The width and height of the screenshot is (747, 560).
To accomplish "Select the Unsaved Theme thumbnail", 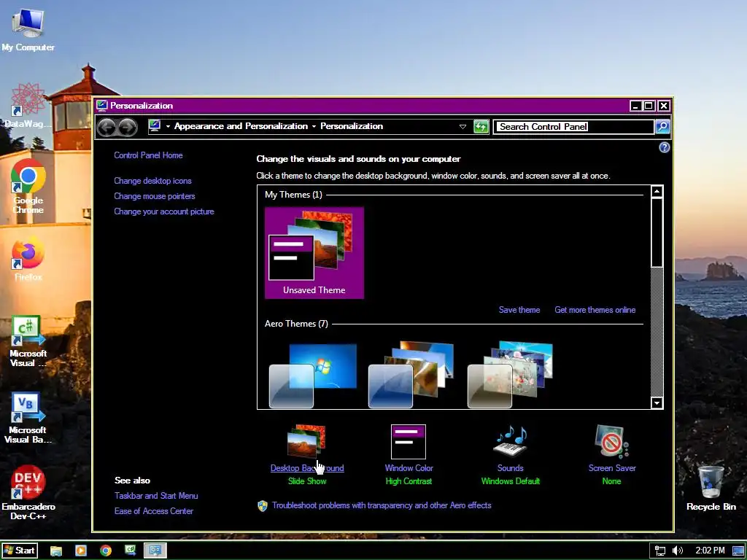I will (x=314, y=253).
